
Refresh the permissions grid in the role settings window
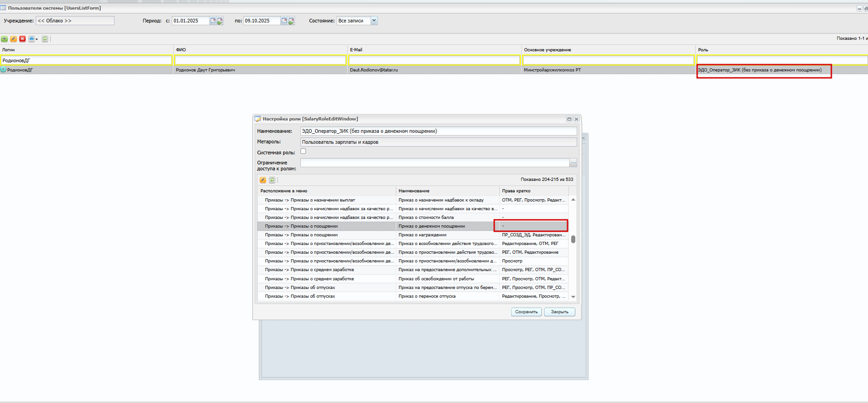tap(272, 180)
